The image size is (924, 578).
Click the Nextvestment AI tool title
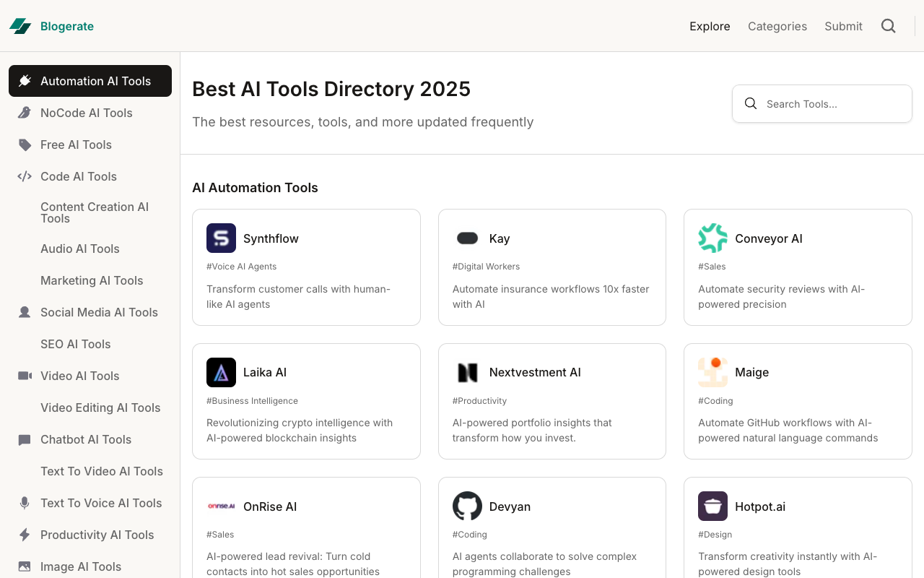coord(535,372)
